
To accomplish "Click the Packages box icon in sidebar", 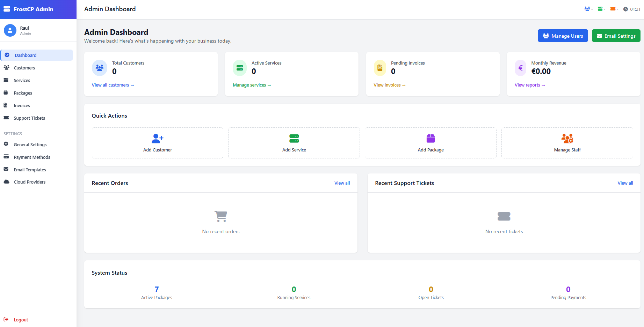I will coord(6,93).
